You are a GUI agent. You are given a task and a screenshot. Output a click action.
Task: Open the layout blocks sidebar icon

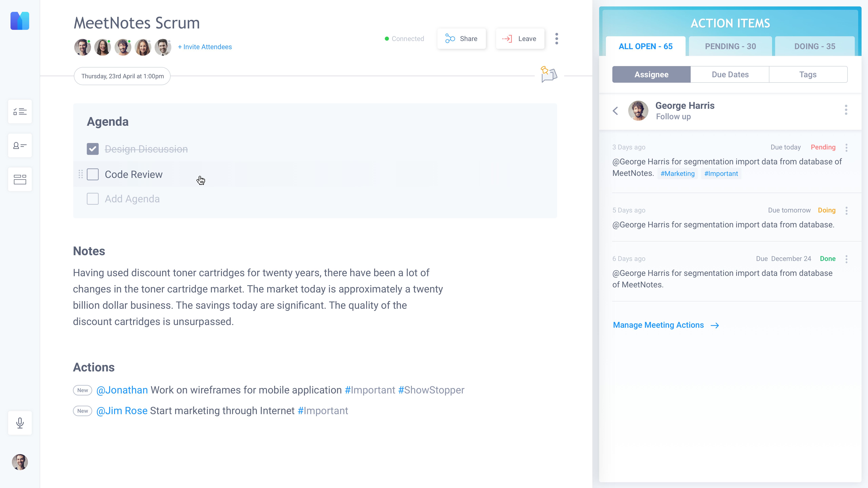[x=20, y=179]
